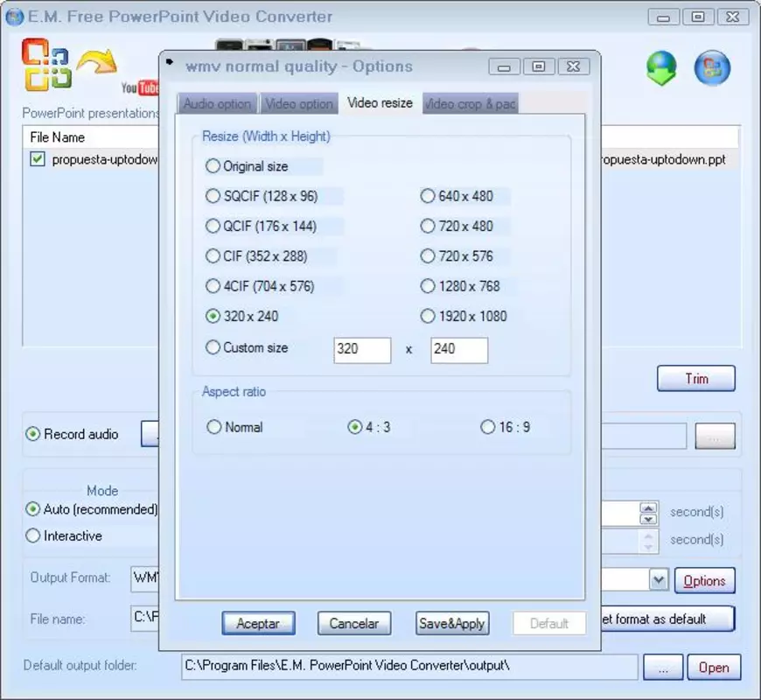Click the Cancelar button

pyautogui.click(x=353, y=623)
